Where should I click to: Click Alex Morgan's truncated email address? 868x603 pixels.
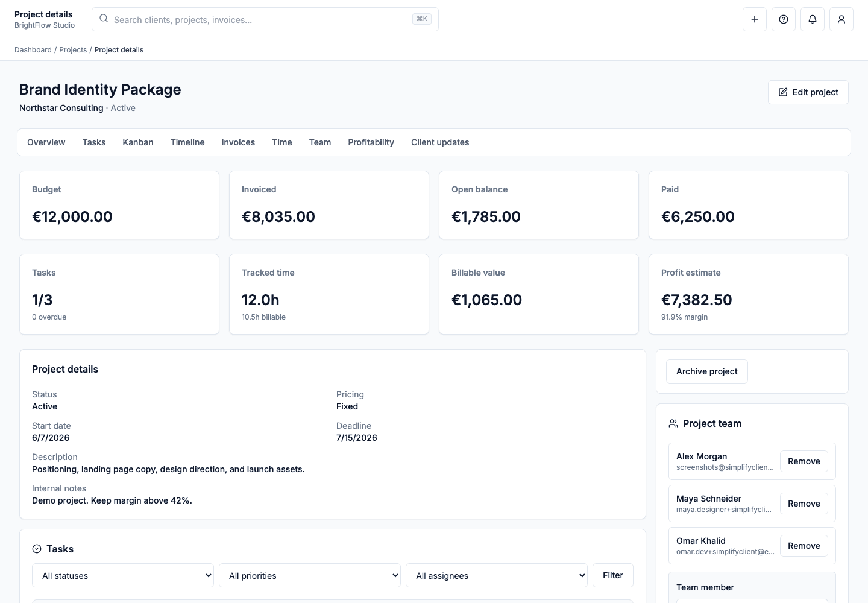(725, 467)
